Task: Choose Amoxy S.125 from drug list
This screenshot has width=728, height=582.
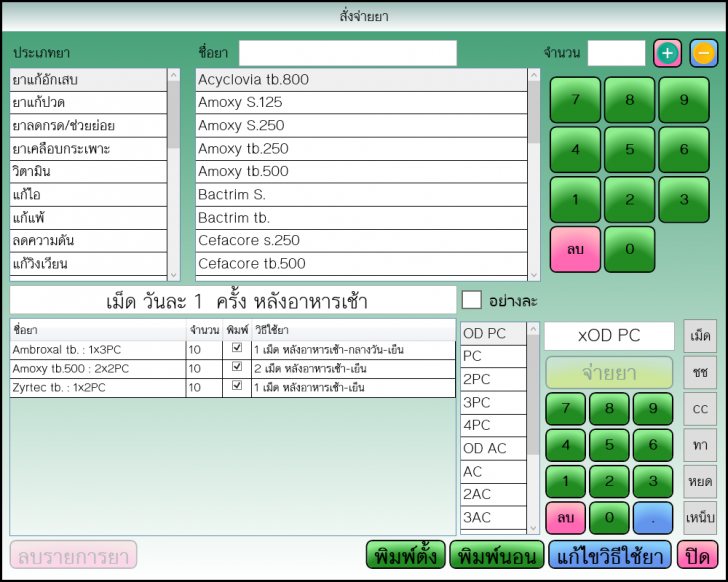Action: pyautogui.click(x=361, y=103)
